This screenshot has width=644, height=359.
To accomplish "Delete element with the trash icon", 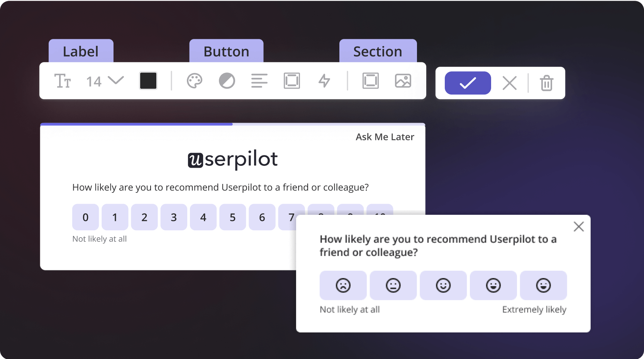I will pos(547,83).
